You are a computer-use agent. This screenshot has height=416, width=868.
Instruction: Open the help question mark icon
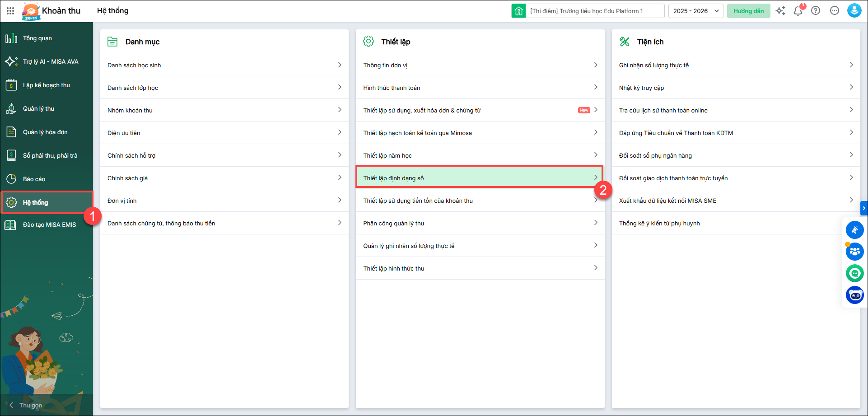816,11
